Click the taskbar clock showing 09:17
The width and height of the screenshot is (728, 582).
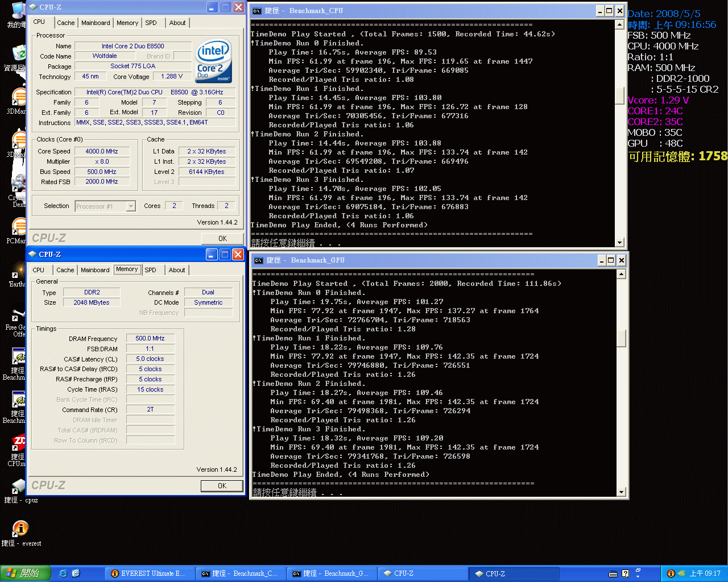coord(705,573)
